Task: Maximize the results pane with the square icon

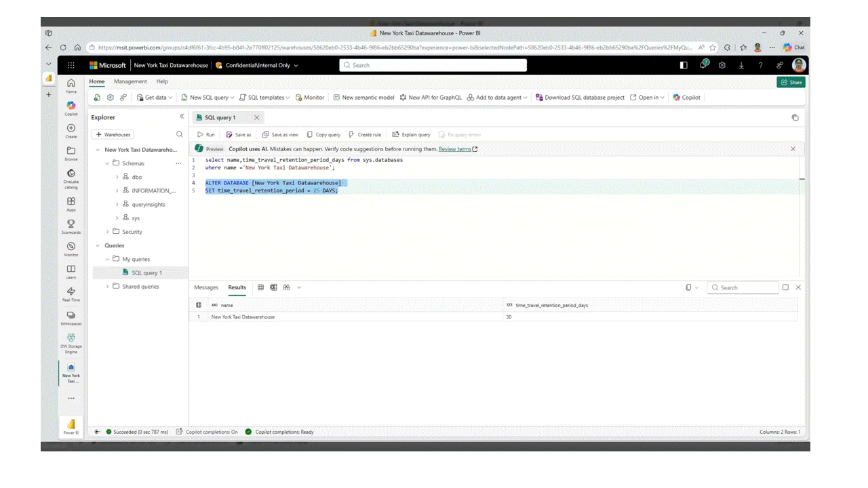Action: click(x=786, y=287)
